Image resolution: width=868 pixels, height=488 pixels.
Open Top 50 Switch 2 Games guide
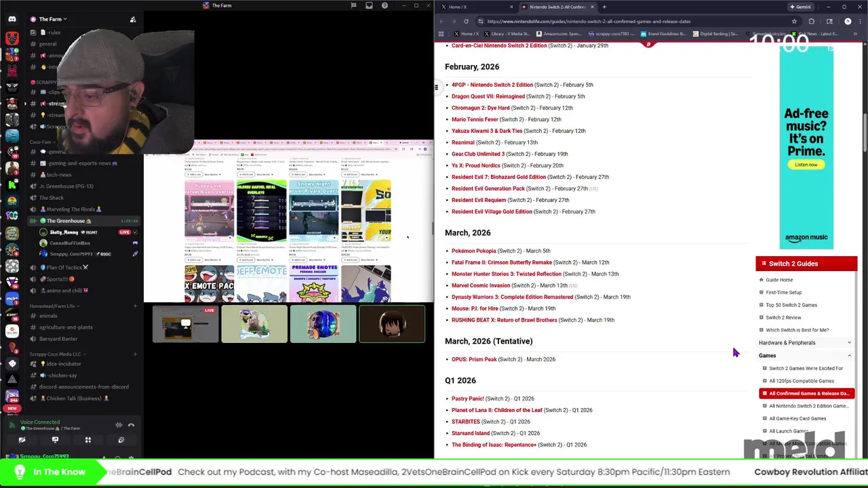pyautogui.click(x=791, y=305)
